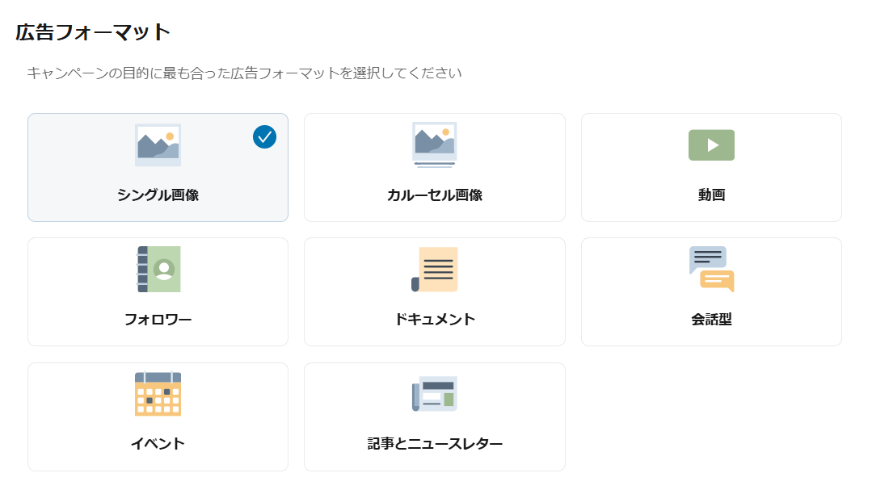
Task: Click the conversation chat bubbles icon
Action: (x=711, y=269)
